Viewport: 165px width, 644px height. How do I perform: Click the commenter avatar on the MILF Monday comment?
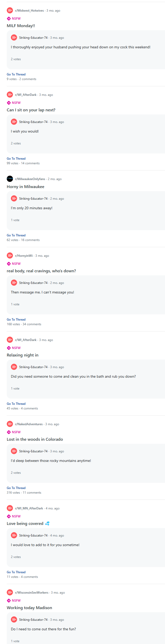[x=14, y=37]
